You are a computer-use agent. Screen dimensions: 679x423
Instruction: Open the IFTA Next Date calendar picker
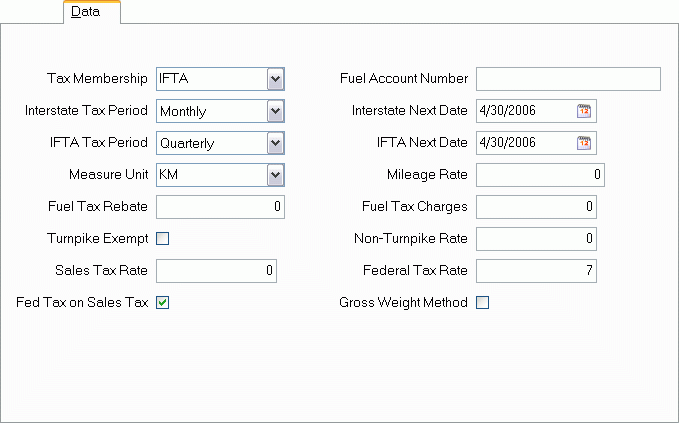tap(584, 143)
